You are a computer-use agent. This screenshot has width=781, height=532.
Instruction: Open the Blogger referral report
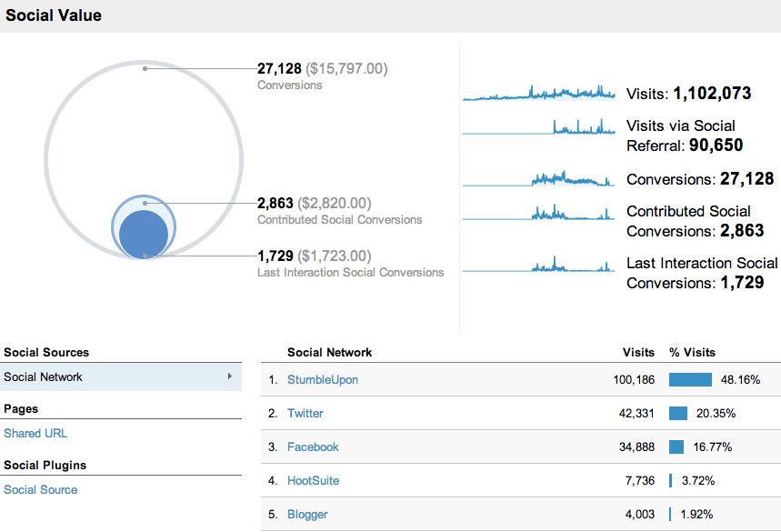pos(306,514)
